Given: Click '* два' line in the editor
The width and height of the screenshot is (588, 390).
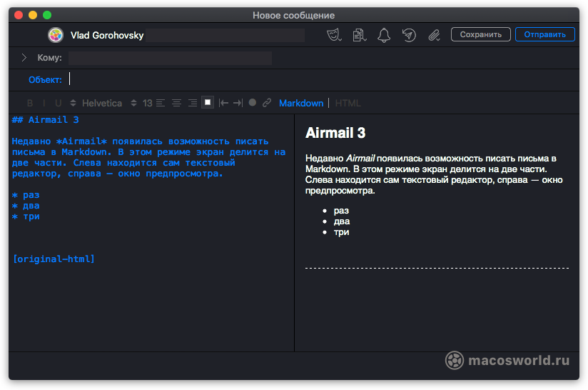Looking at the screenshot, I should (x=26, y=206).
